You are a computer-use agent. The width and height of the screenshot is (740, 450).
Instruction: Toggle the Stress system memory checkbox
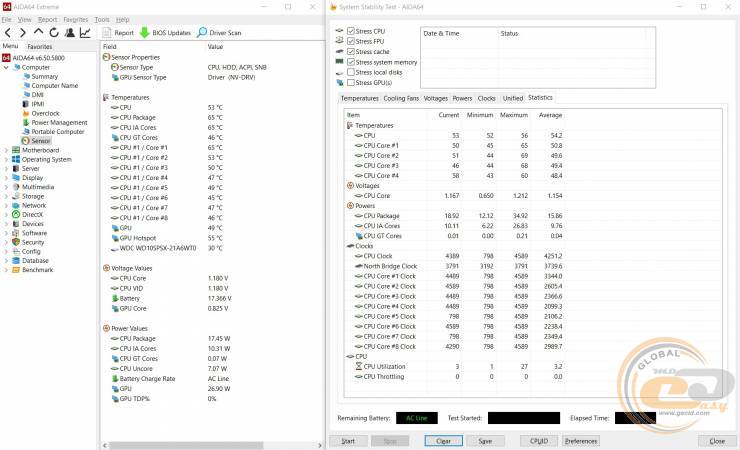pos(351,62)
